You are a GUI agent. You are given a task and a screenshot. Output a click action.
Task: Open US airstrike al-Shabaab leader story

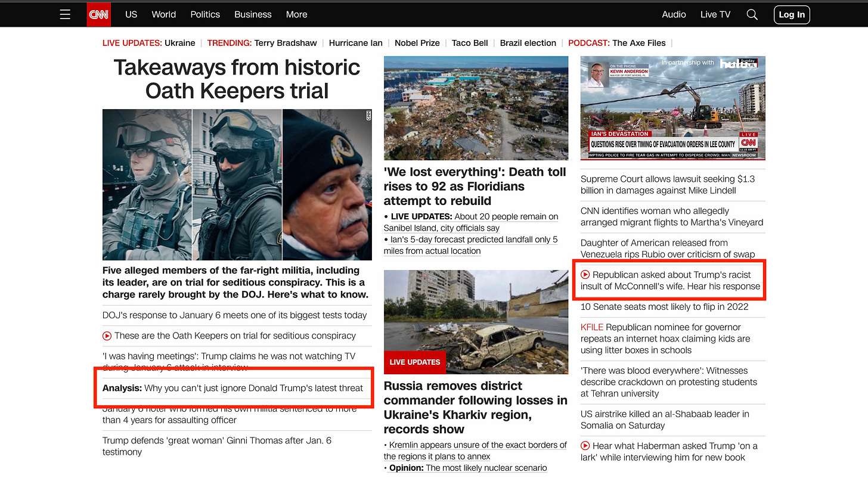tap(665, 420)
